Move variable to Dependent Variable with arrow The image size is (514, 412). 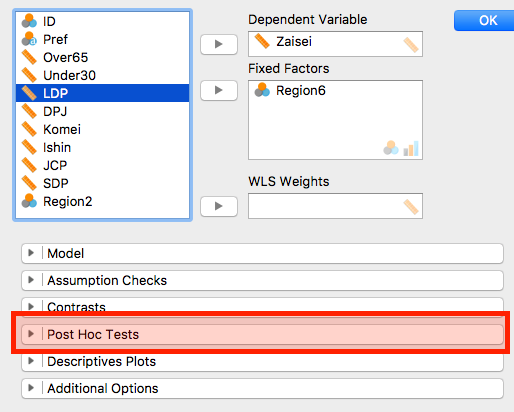click(219, 44)
